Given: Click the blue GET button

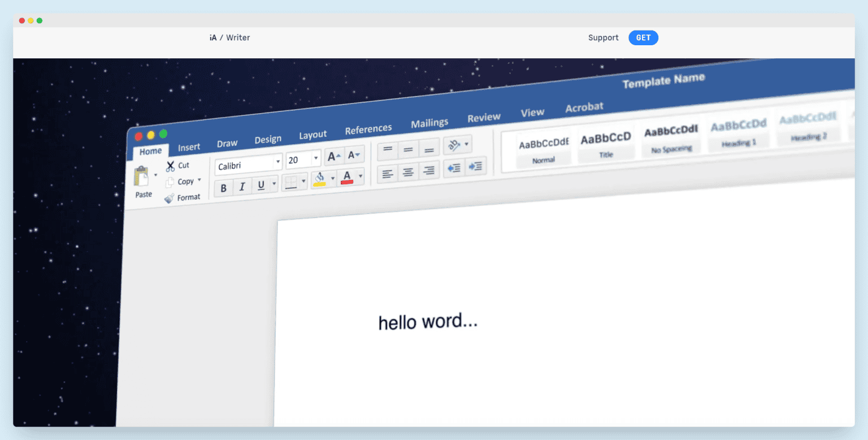Looking at the screenshot, I should click(643, 38).
